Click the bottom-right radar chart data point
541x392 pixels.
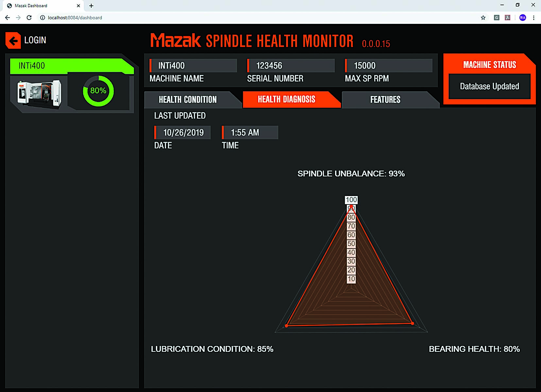pos(413,323)
